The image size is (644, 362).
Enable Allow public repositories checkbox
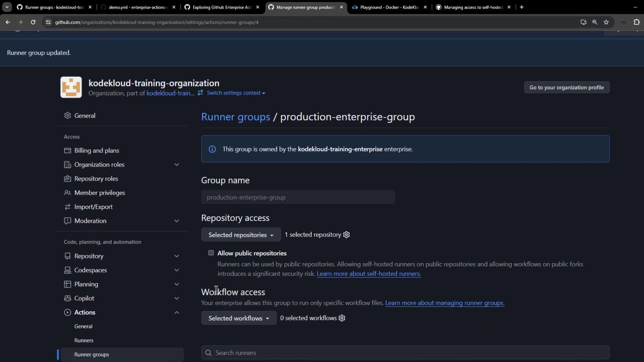click(x=211, y=253)
